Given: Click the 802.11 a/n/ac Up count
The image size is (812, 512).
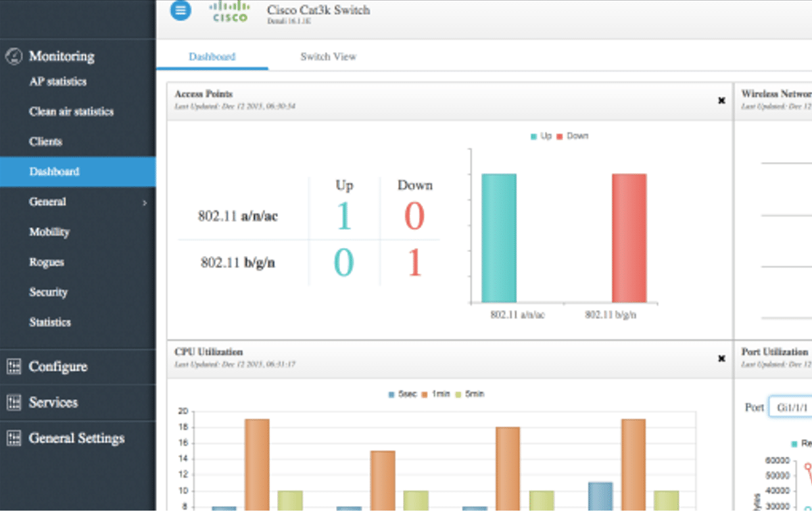Looking at the screenshot, I should tap(344, 216).
